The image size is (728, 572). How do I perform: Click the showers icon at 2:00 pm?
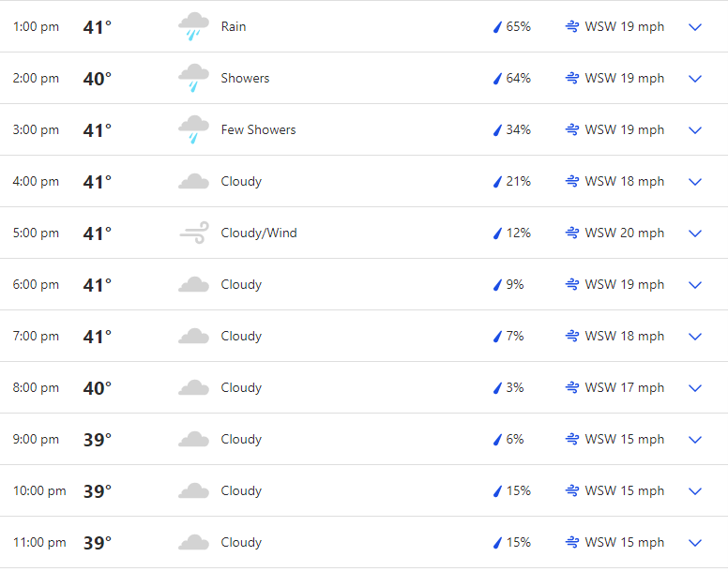click(x=193, y=78)
